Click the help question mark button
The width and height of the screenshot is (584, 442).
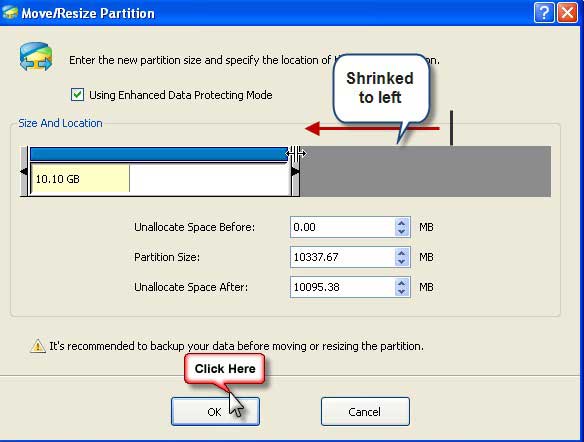[x=544, y=13]
